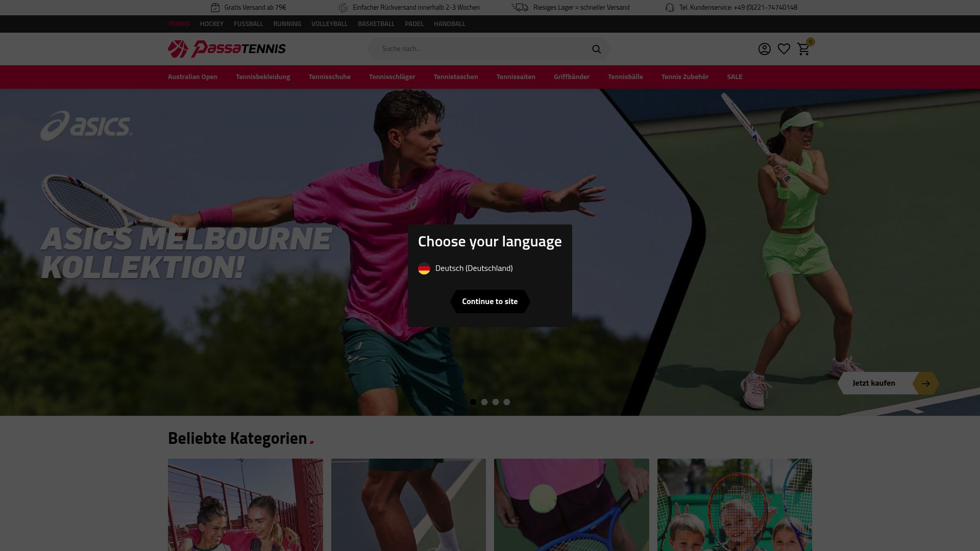Switch to the Padel sport tab
This screenshot has width=980, height=551.
click(x=414, y=24)
